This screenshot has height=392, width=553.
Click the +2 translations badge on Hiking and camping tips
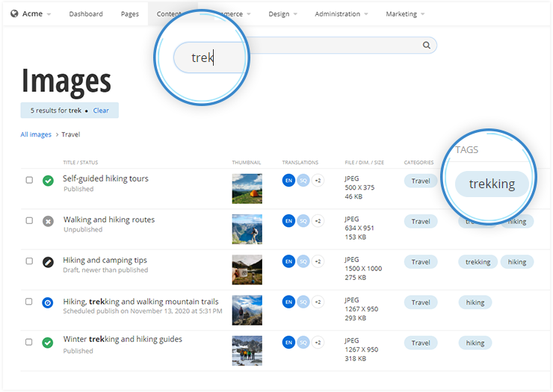click(x=318, y=261)
